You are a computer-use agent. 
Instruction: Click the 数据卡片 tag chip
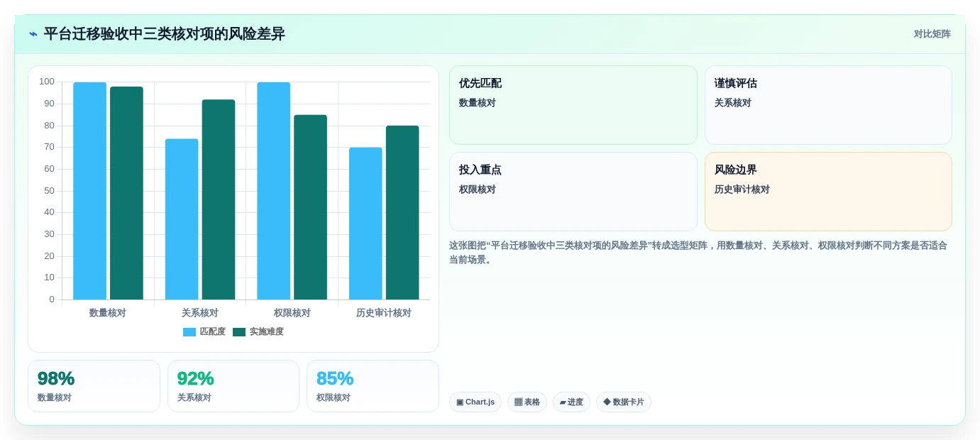[x=624, y=402]
